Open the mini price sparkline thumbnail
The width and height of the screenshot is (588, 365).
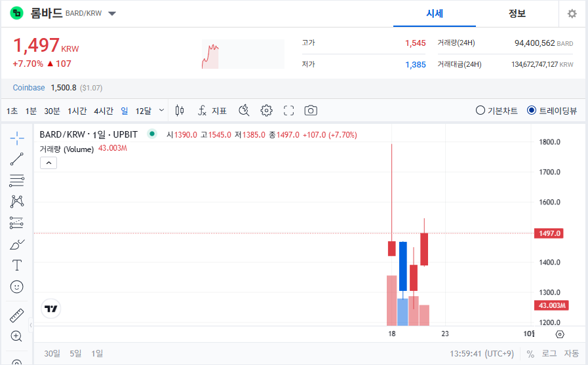243,54
